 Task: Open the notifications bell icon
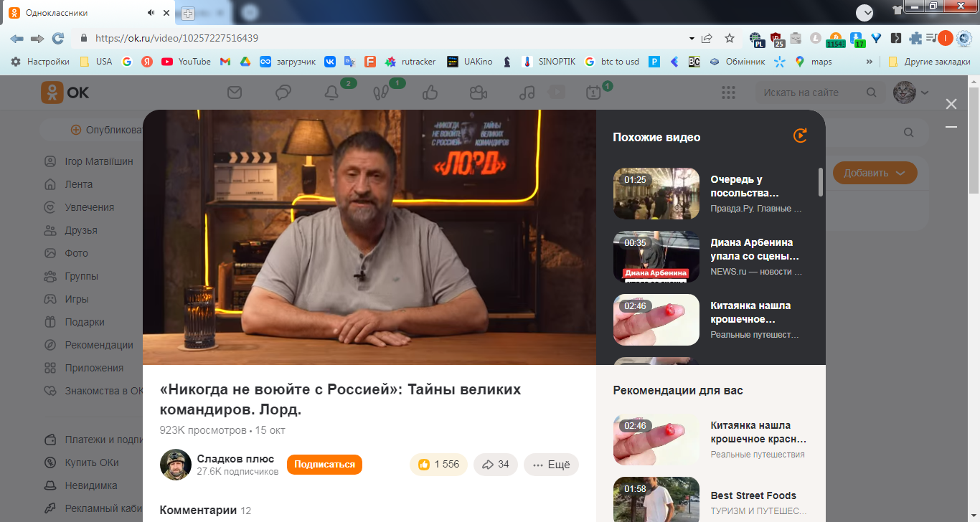coord(331,92)
